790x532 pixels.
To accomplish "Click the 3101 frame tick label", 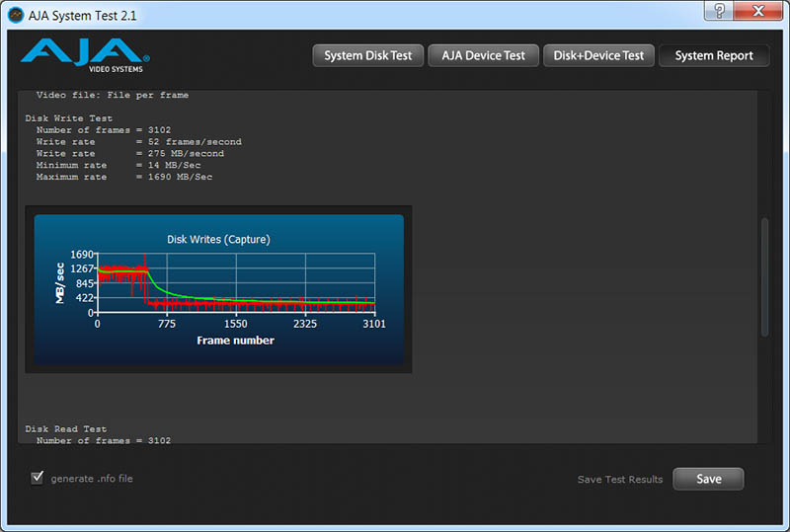I will (374, 324).
